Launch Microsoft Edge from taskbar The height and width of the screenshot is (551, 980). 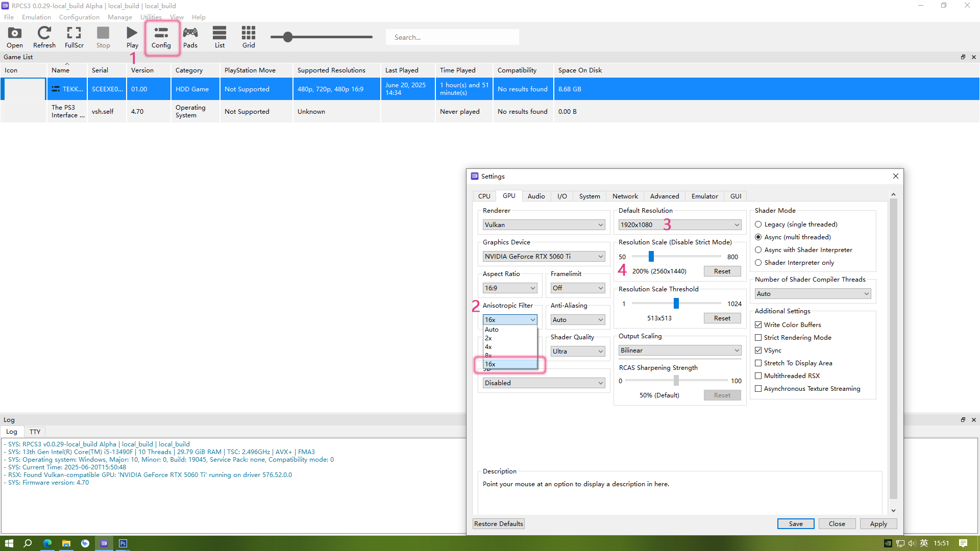click(x=47, y=543)
